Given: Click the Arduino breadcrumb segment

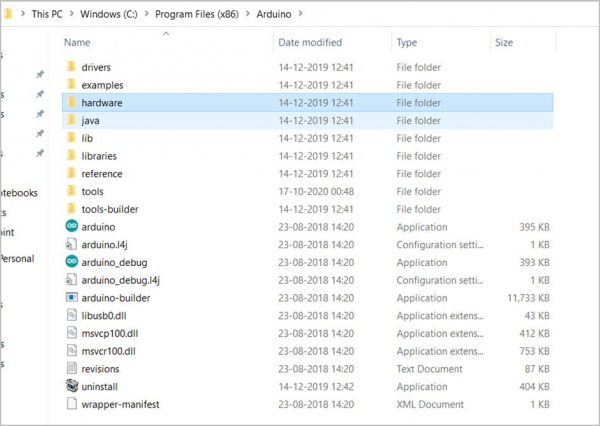Looking at the screenshot, I should point(274,14).
